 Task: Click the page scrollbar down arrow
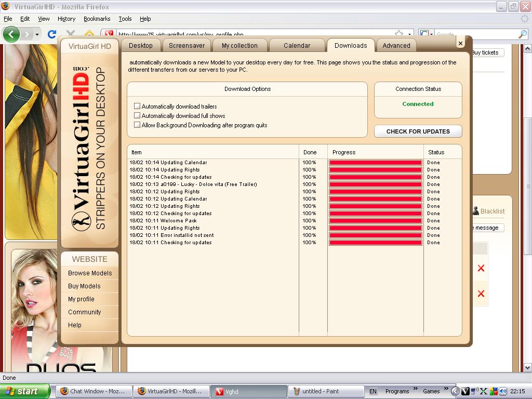[x=528, y=367]
